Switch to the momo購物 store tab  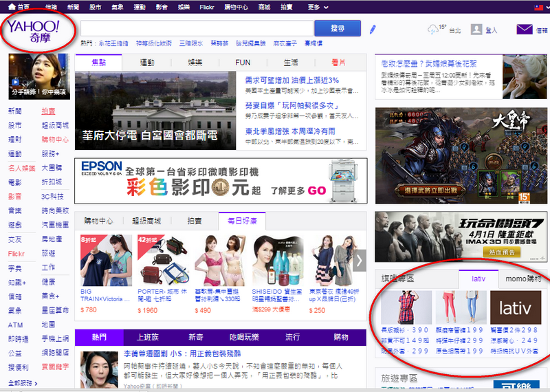coord(523,279)
